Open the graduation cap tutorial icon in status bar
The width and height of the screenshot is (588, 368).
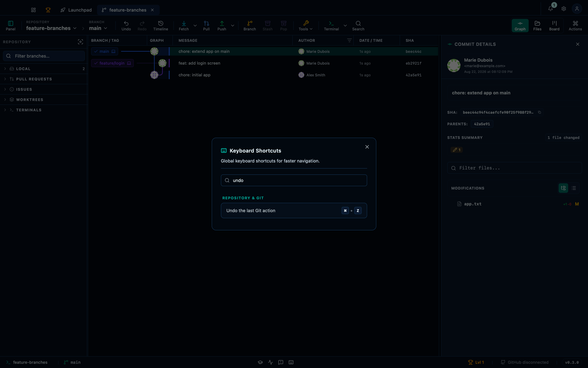click(x=260, y=362)
